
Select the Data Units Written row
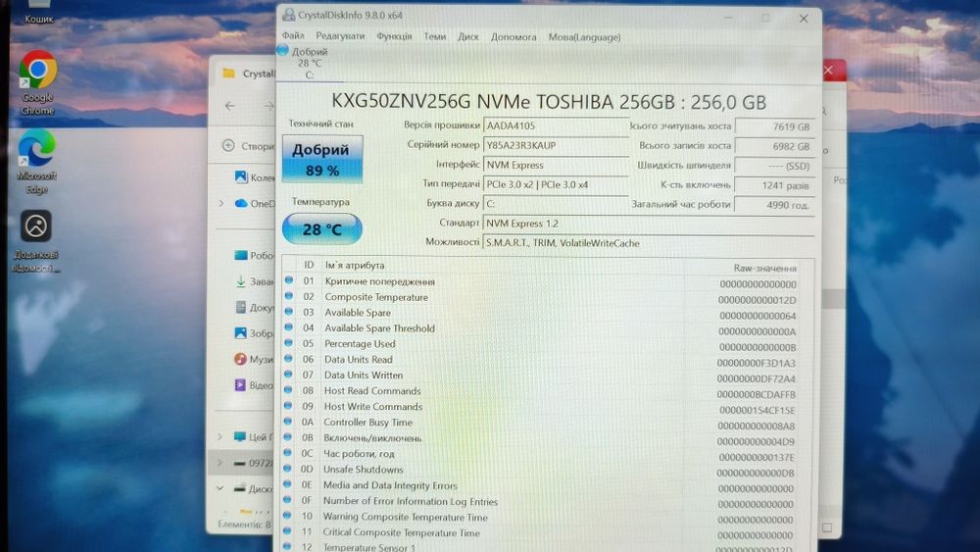[541, 376]
